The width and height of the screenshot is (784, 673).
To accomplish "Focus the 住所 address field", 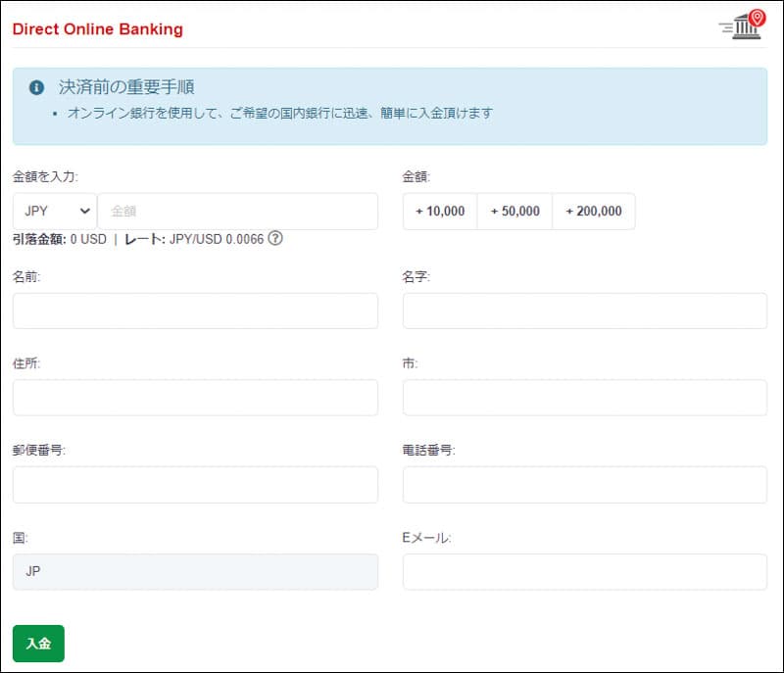I will click(195, 397).
